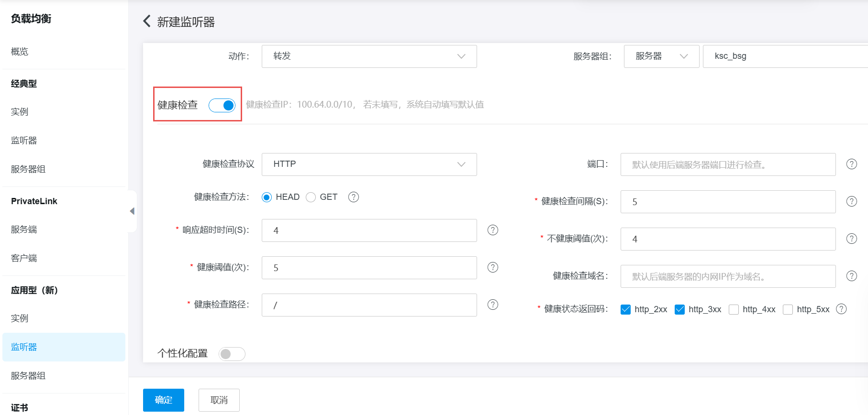
Task: Check the http_4xx status code box
Action: 734,309
